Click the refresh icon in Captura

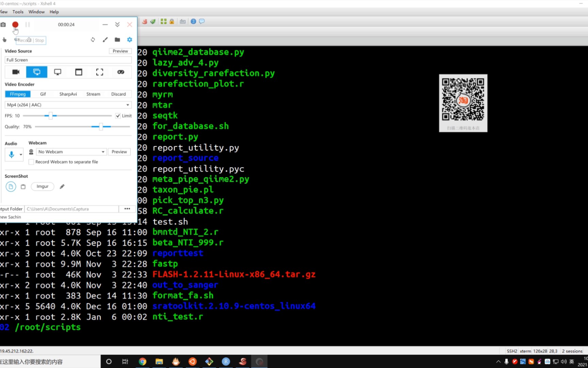pos(93,40)
